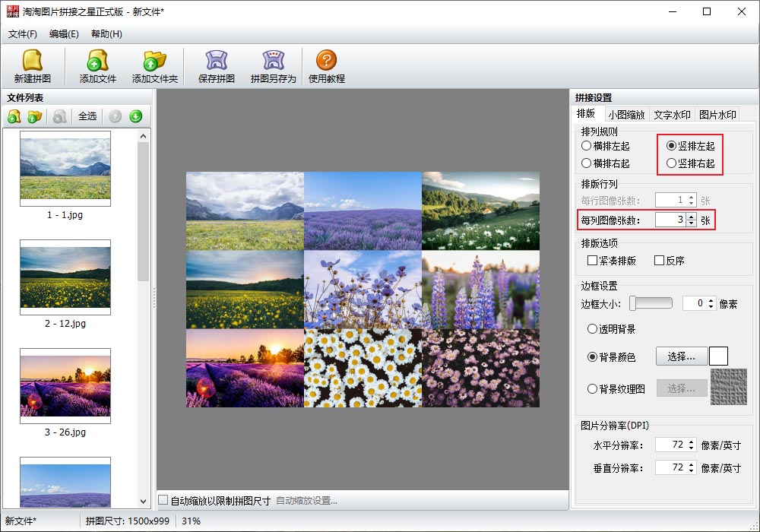
Task: Click the 新文件* status bar entry
Action: point(21,521)
